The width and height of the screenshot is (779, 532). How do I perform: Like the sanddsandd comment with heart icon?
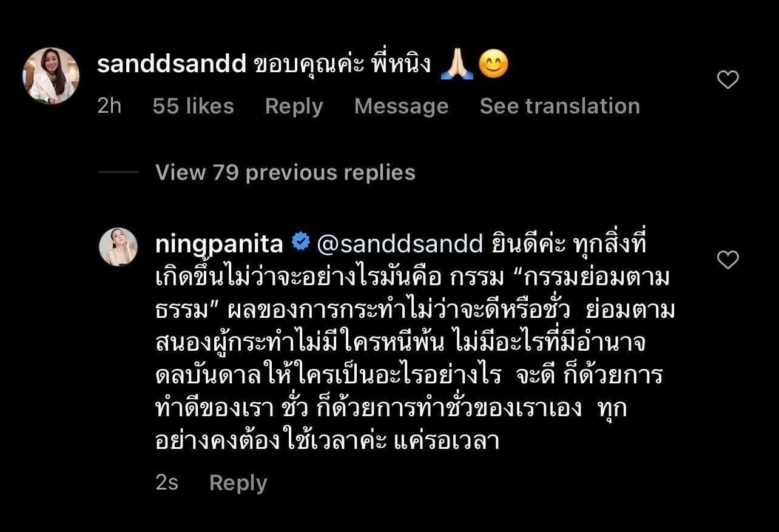point(727,79)
